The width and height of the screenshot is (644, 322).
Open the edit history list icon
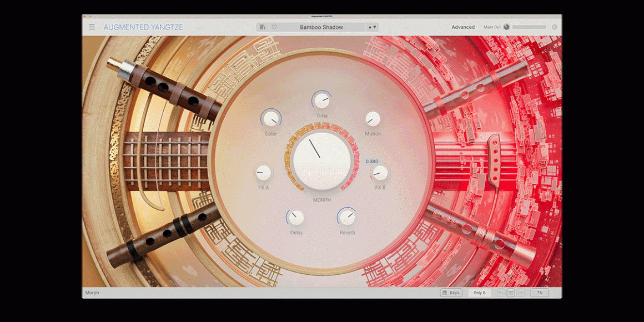511,293
